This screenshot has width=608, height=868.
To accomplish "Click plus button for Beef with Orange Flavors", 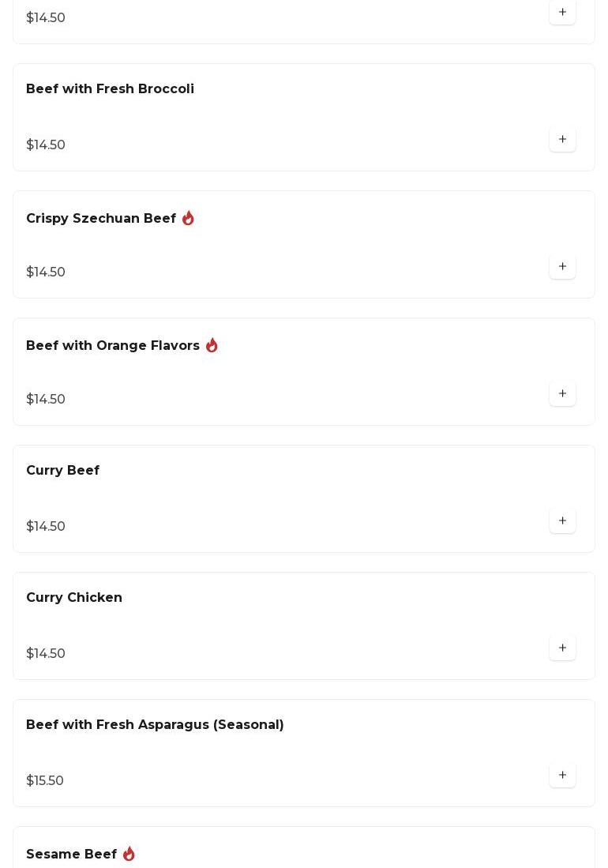I will tap(562, 394).
